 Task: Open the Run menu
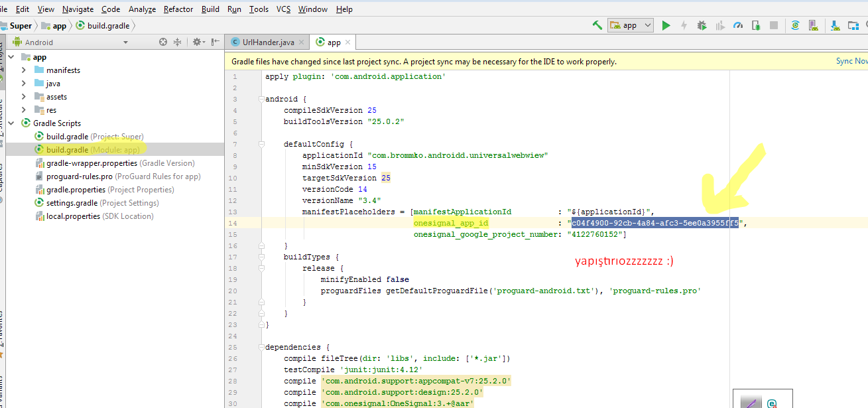tap(234, 9)
